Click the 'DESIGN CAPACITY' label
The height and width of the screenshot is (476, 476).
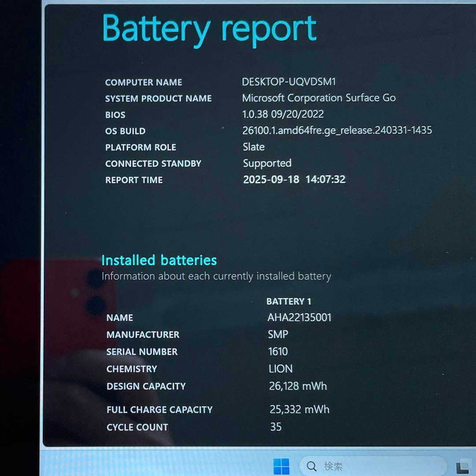point(146,386)
